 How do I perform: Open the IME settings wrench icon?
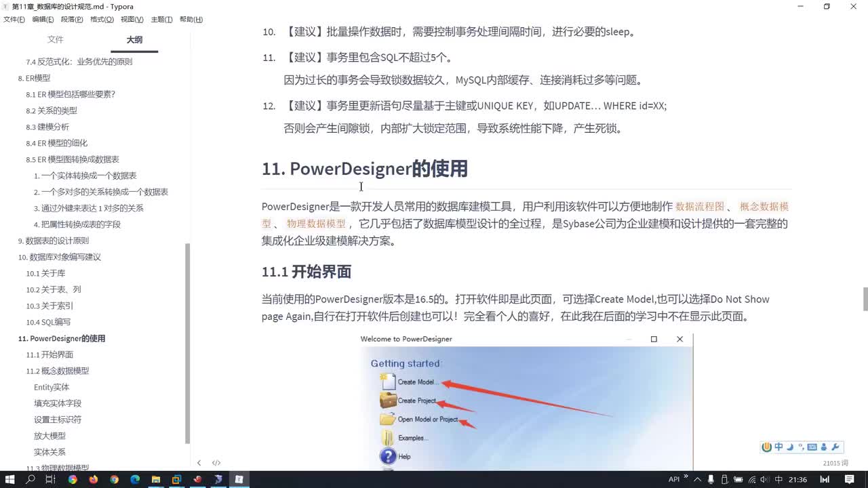click(835, 447)
